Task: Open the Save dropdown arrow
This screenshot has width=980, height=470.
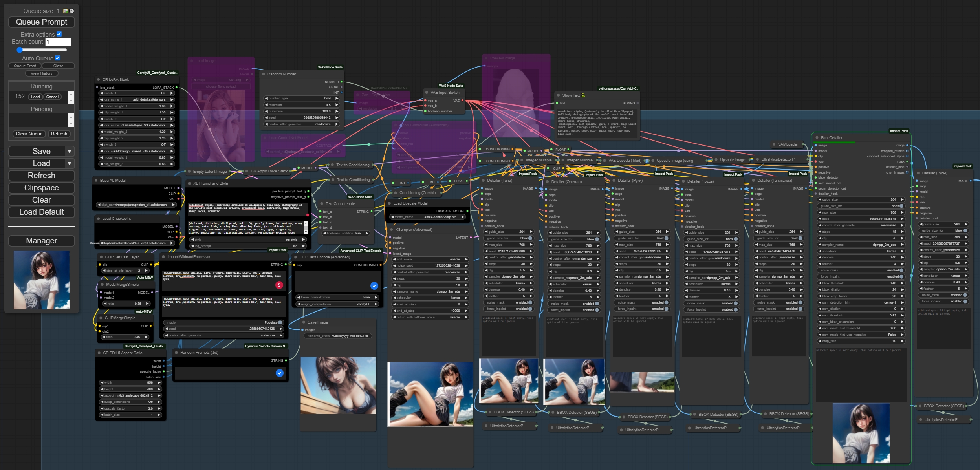Action: [70, 152]
